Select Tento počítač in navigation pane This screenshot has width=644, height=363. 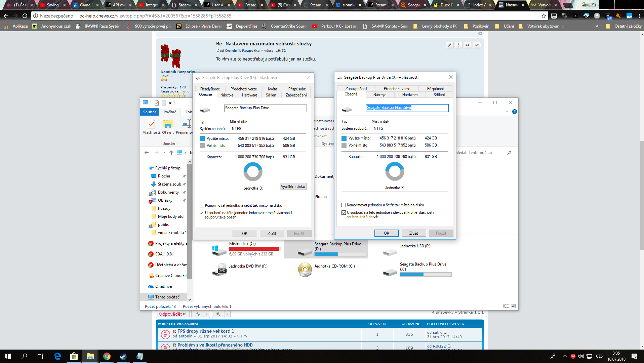(164, 297)
